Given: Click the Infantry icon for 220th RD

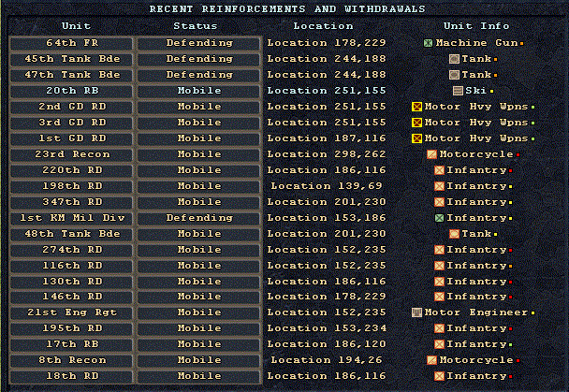Looking at the screenshot, I should point(439,170).
